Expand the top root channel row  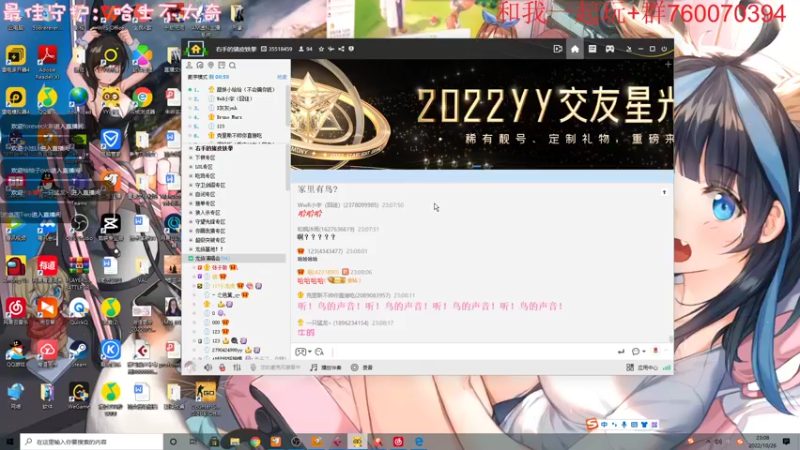click(191, 148)
